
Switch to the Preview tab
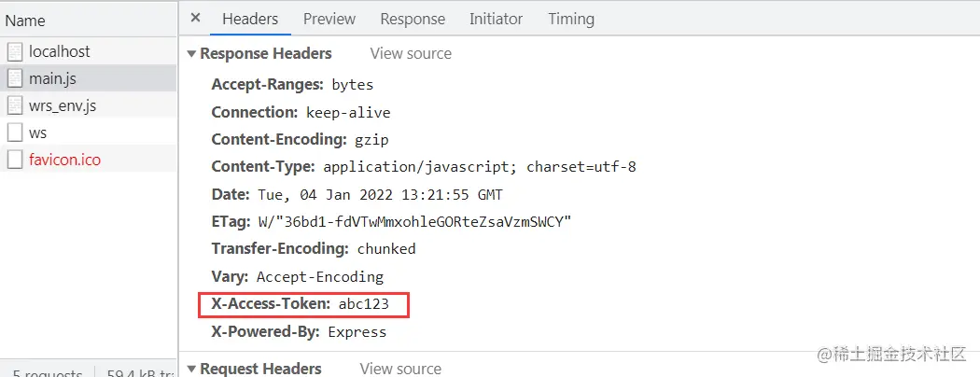329,19
